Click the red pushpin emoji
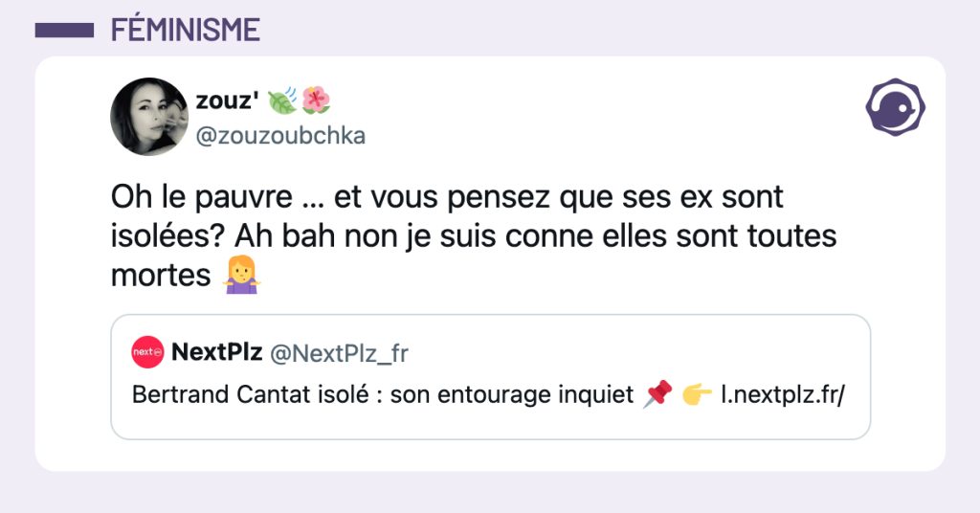 658,394
